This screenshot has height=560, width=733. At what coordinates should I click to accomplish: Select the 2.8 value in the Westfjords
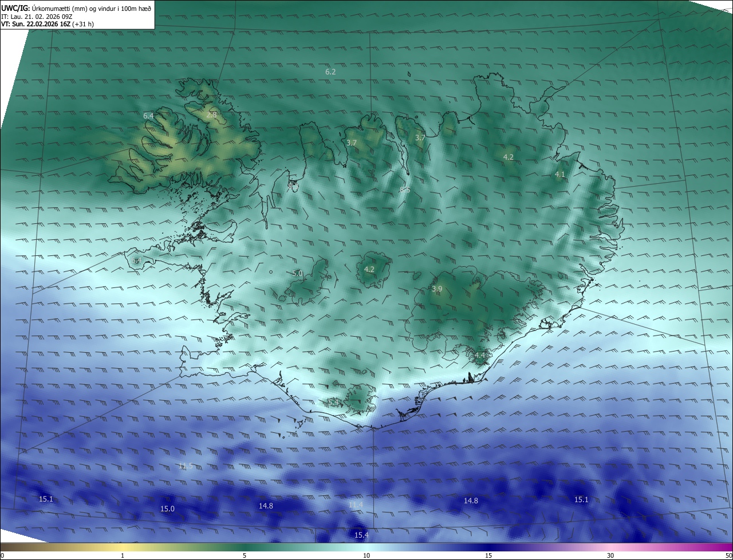pos(211,115)
